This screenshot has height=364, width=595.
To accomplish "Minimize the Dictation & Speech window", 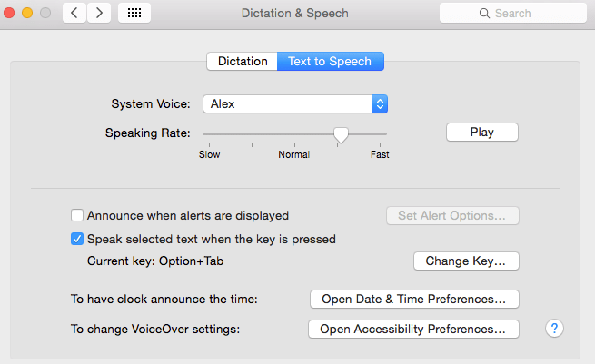I will (x=28, y=14).
